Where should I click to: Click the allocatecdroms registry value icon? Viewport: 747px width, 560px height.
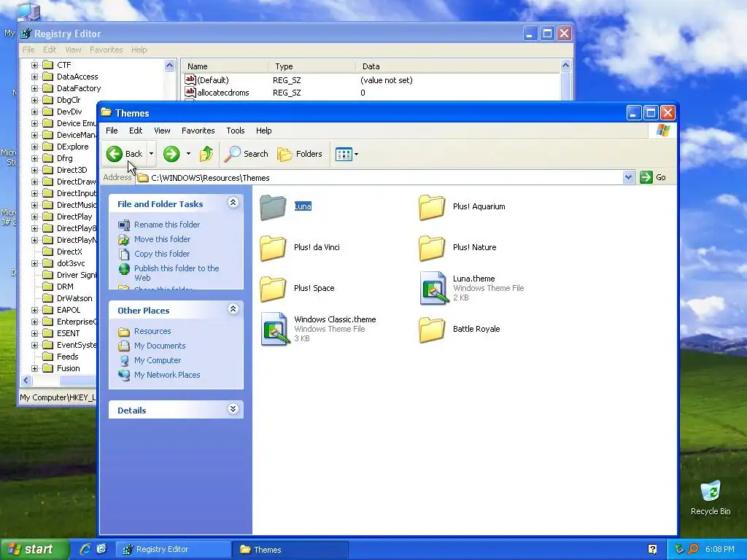point(190,92)
